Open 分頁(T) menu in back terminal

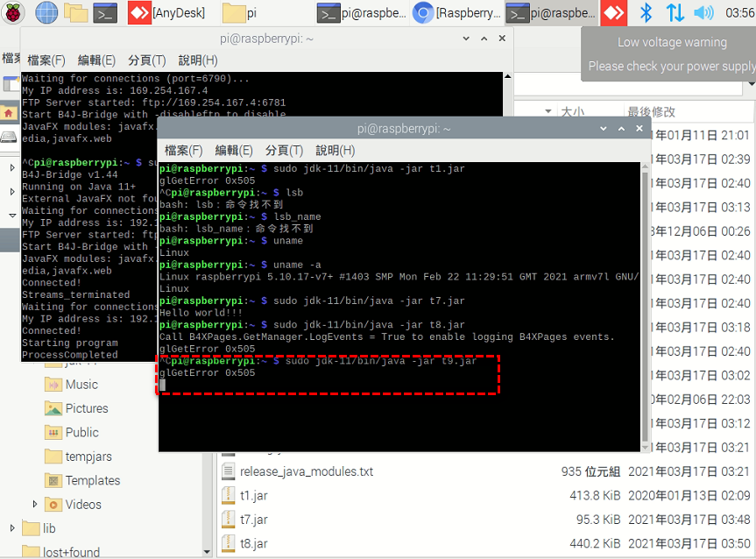click(146, 60)
